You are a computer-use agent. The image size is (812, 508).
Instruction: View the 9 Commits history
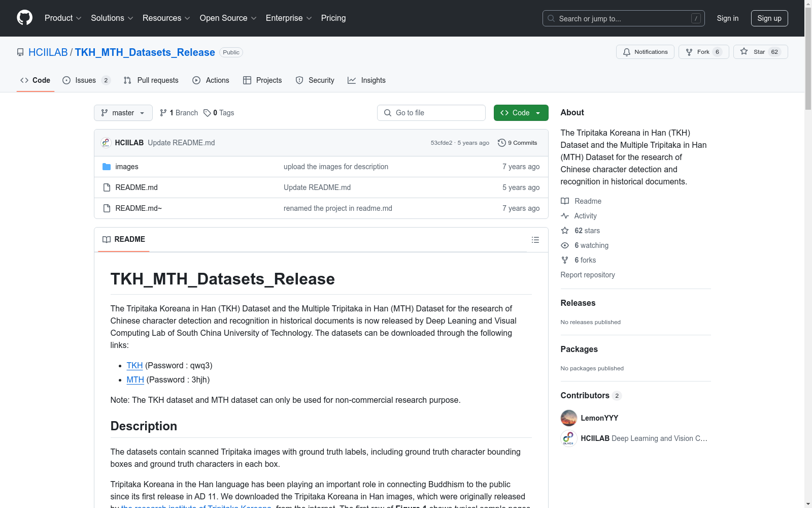[x=518, y=143]
